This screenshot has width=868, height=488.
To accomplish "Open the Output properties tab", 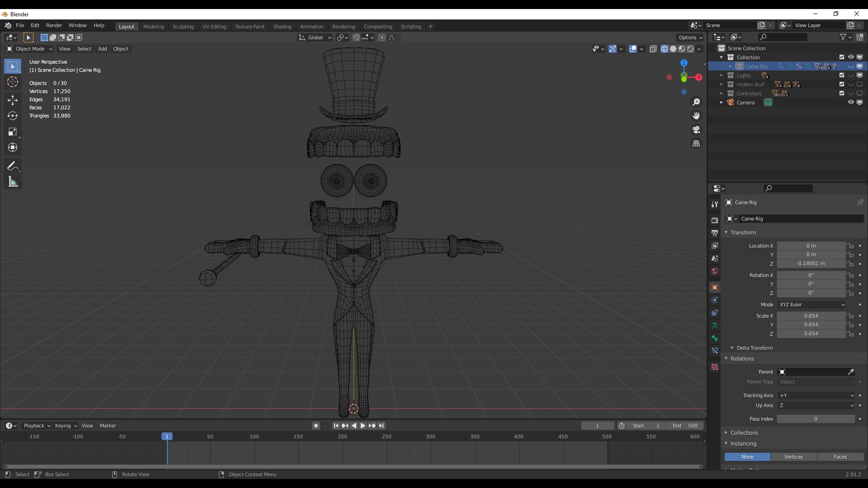I will pos(715,233).
